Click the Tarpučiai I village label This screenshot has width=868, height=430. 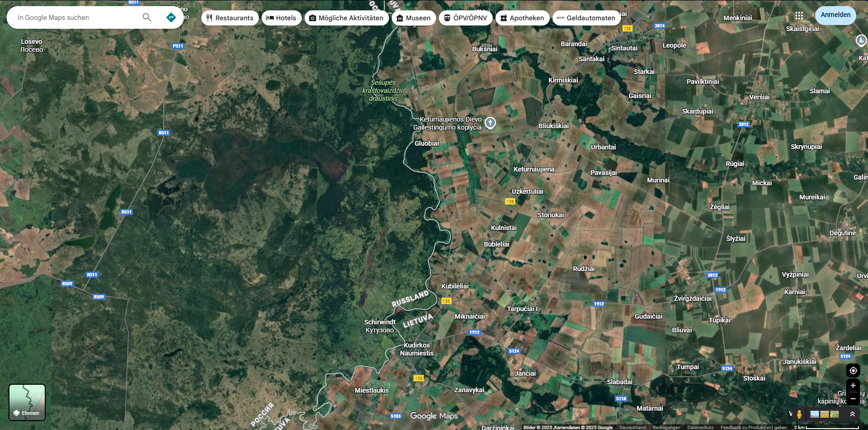click(522, 309)
